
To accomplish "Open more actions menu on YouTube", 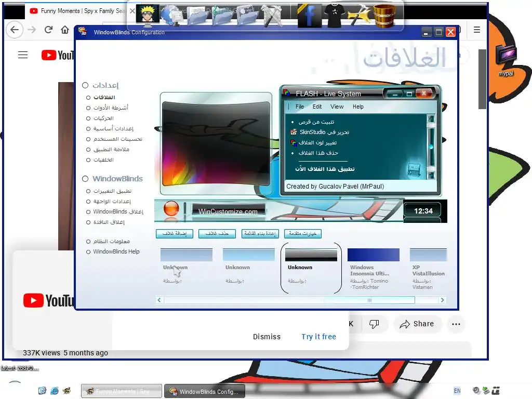I will pos(456,324).
